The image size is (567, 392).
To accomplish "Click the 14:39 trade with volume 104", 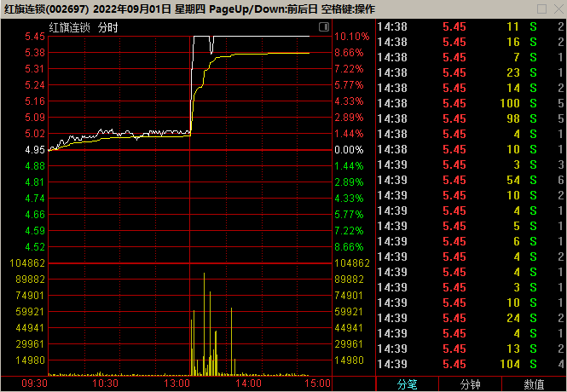I will coord(470,364).
